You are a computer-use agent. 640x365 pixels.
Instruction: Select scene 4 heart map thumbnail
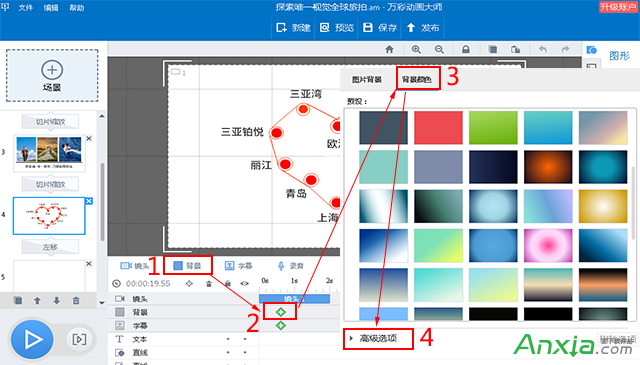(49, 216)
